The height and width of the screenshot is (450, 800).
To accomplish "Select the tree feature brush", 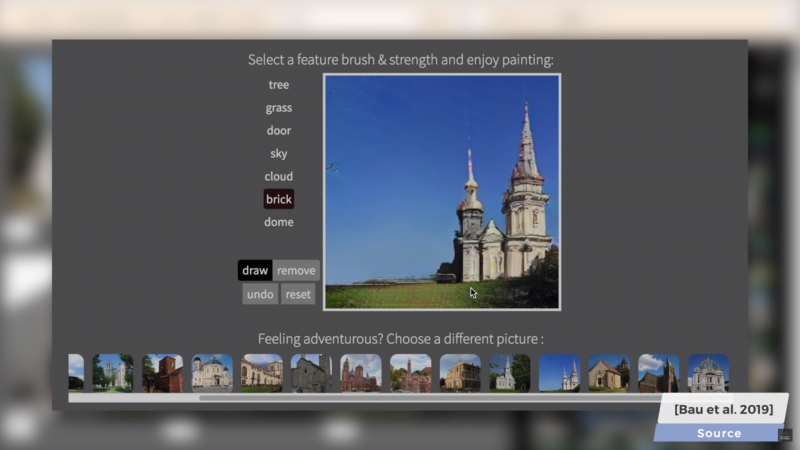I will (278, 85).
